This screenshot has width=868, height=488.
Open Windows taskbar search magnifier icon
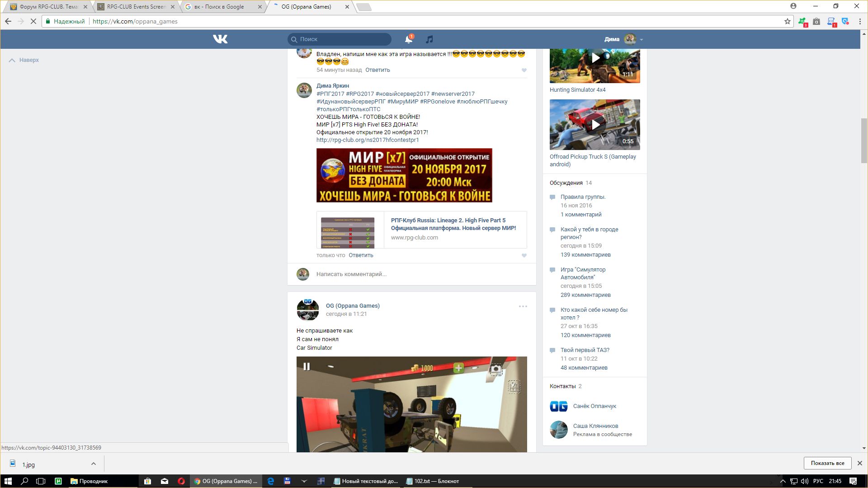pos(24,481)
